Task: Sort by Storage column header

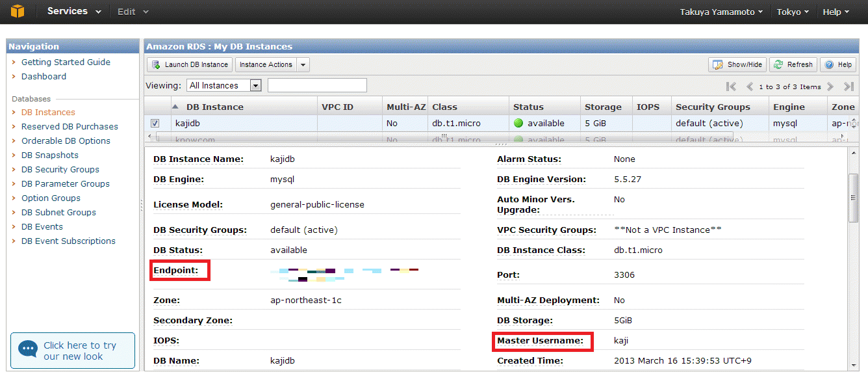Action: 606,107
